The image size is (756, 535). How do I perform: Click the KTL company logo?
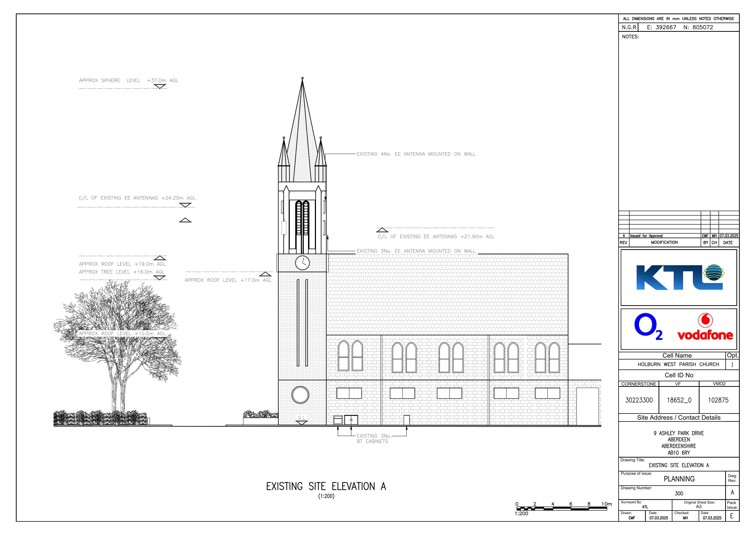point(680,277)
